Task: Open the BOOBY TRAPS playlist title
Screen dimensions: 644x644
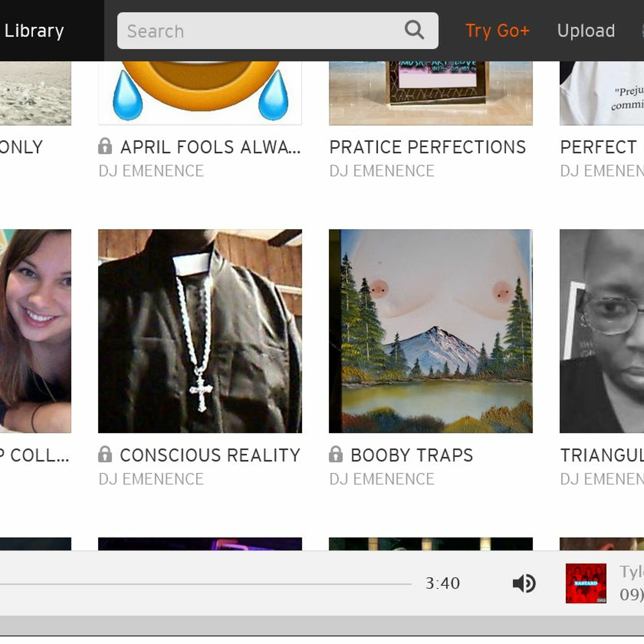Action: (x=412, y=455)
